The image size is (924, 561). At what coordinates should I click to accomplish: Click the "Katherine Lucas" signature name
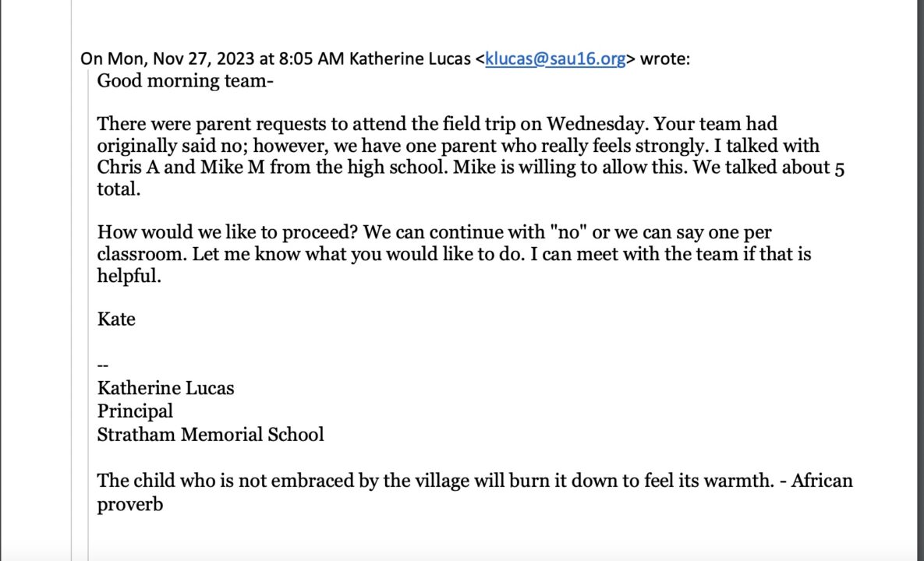point(165,388)
